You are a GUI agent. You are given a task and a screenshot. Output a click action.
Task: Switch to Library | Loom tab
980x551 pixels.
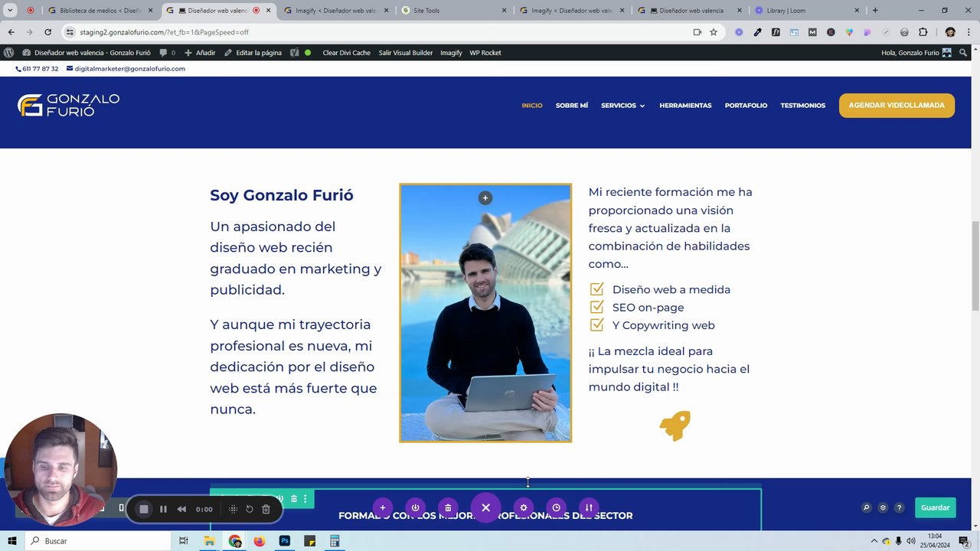tap(807, 11)
